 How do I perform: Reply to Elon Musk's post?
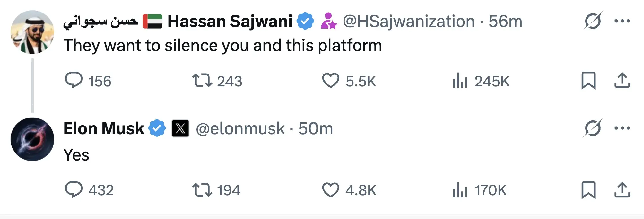coord(74,189)
